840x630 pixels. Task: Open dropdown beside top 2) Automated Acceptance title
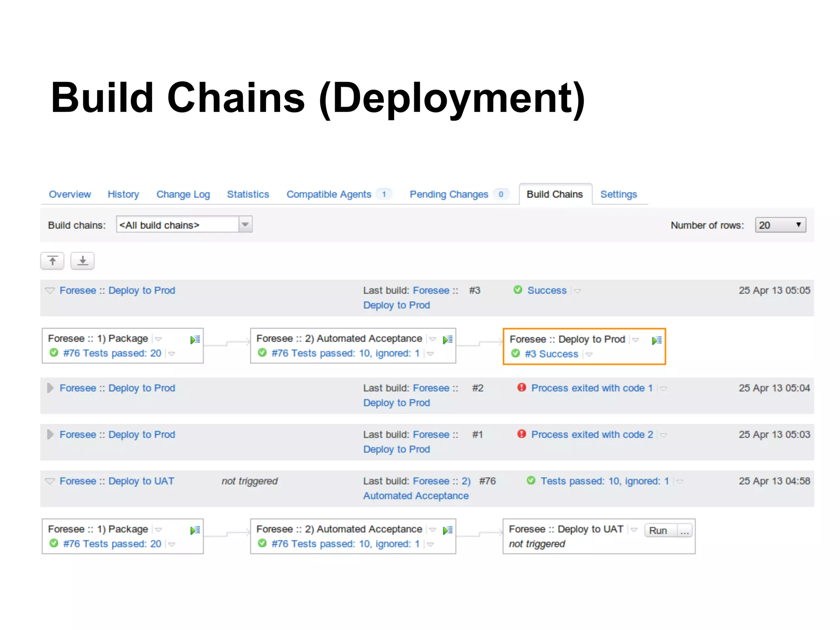(x=433, y=339)
